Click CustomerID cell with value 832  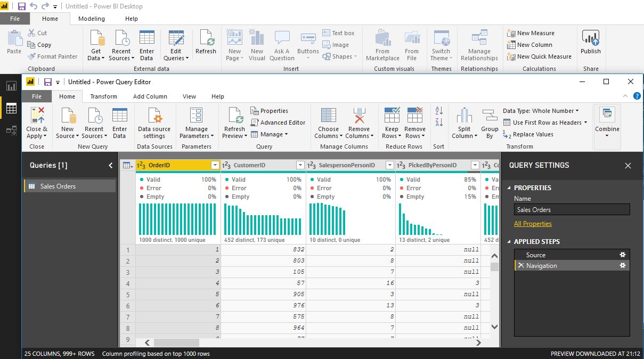coord(263,250)
